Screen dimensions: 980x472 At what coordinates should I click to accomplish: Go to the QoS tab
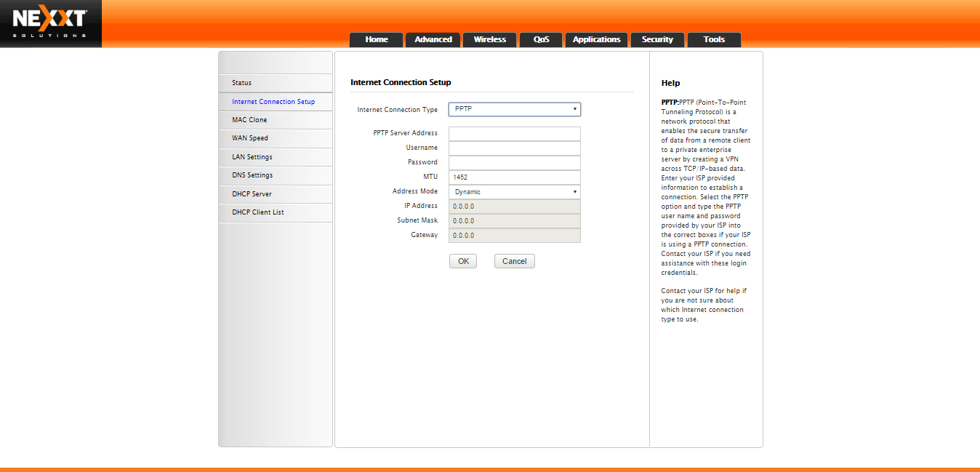[541, 40]
